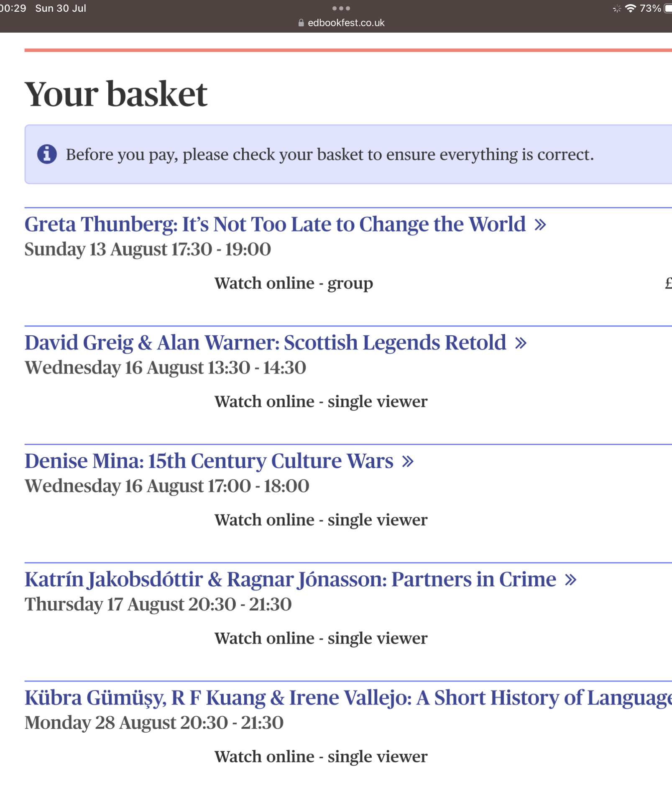Image resolution: width=672 pixels, height=792 pixels.
Task: Open A Short History of Language event link
Action: tap(348, 698)
